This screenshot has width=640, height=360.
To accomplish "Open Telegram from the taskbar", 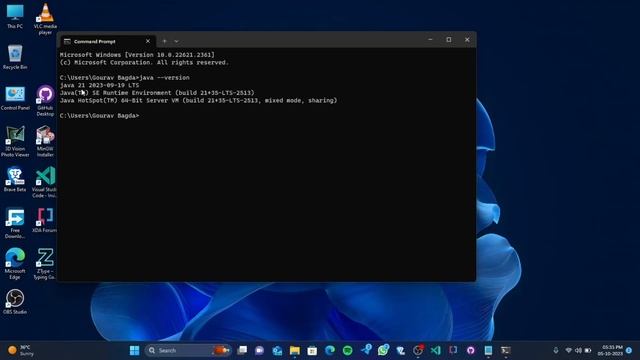I will (x=366, y=350).
